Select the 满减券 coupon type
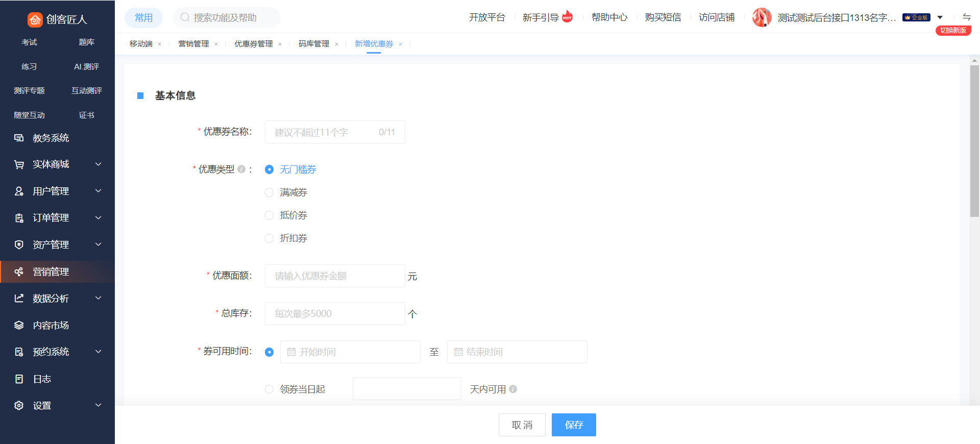 pos(269,192)
